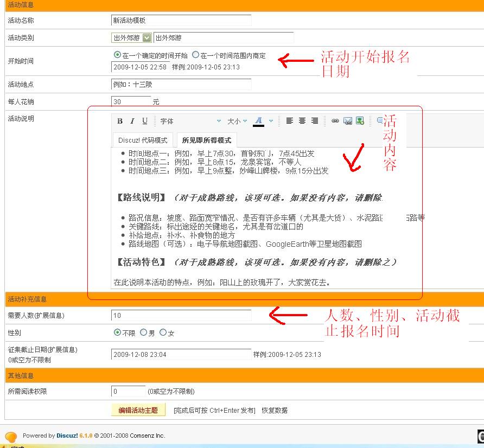The width and height of the screenshot is (484, 448).
Task: Click the 编辑活动主题 button
Action: pyautogui.click(x=138, y=411)
